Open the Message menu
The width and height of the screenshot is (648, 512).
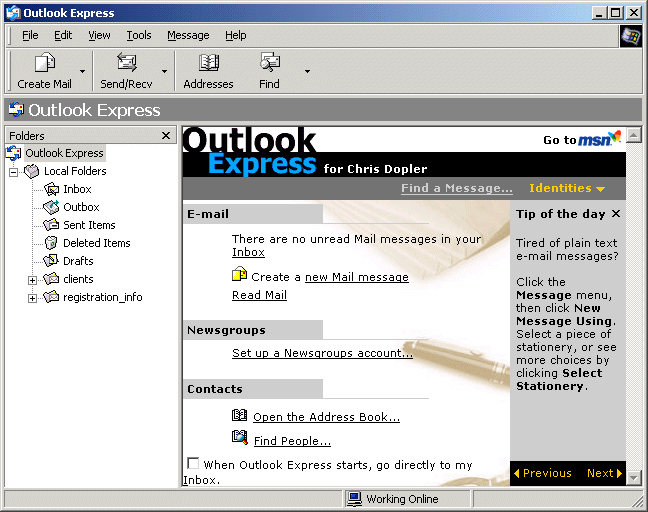pyautogui.click(x=188, y=36)
